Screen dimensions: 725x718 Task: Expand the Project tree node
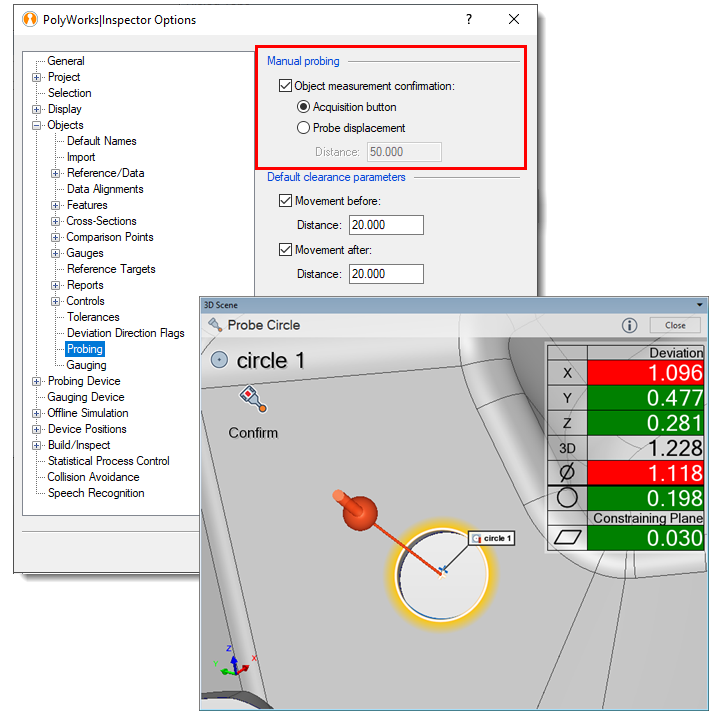(37, 77)
